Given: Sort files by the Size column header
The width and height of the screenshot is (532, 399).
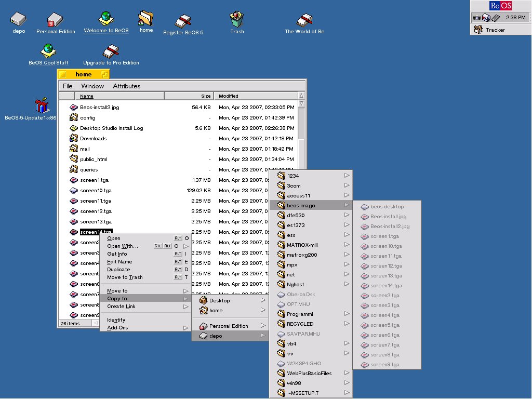Looking at the screenshot, I should pyautogui.click(x=188, y=96).
